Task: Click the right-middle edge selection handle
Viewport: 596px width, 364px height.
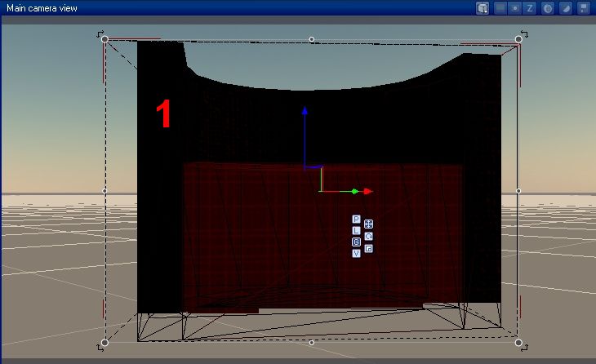Action: point(518,191)
